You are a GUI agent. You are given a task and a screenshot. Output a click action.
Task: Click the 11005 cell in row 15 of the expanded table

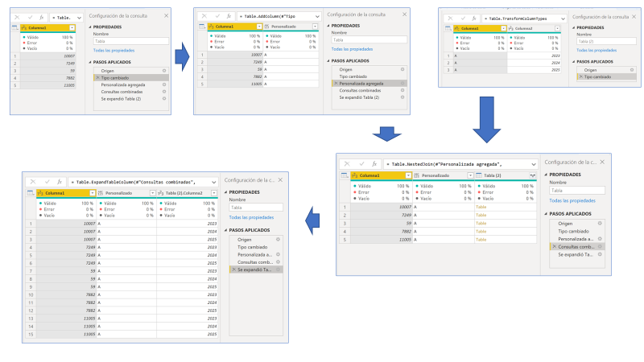[x=67, y=334]
